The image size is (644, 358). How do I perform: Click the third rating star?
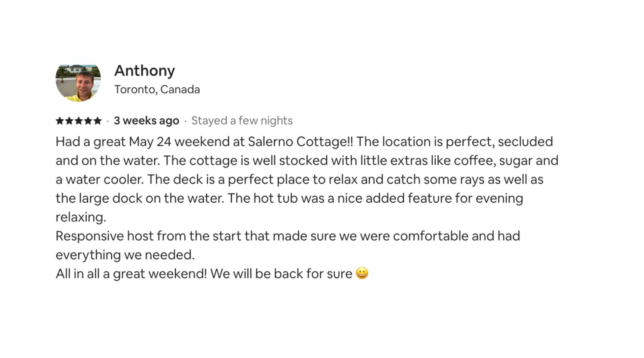click(78, 121)
